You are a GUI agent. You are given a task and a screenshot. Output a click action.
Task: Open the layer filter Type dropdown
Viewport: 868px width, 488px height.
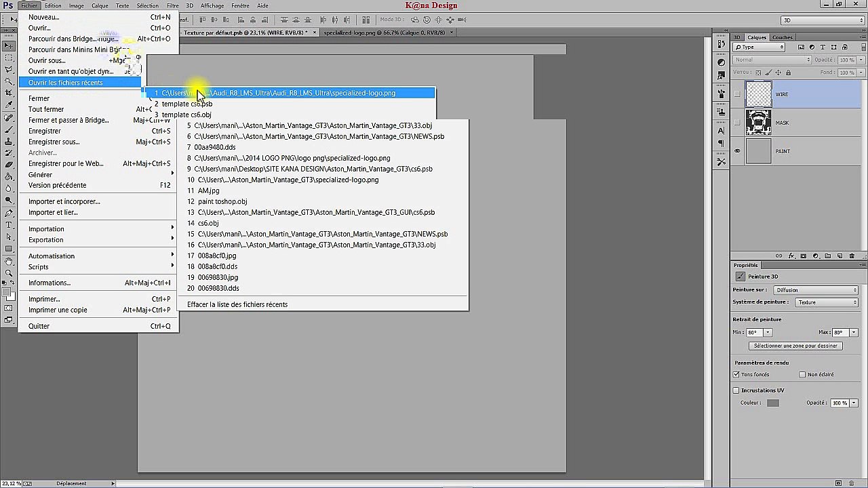[x=759, y=47]
